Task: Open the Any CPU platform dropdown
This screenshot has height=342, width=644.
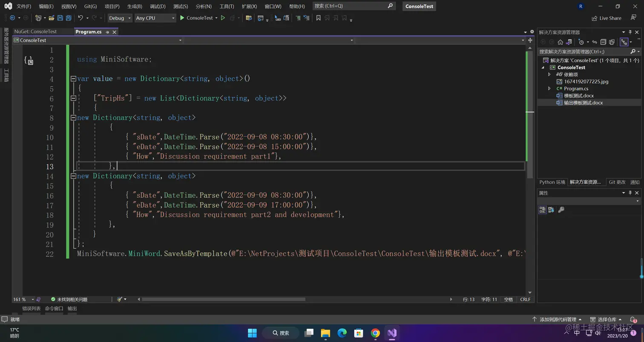Action: [x=155, y=18]
